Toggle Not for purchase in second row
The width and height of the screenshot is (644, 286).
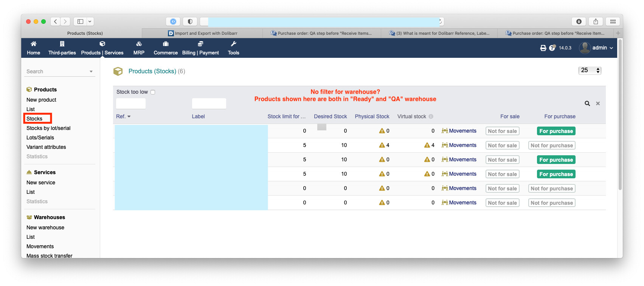point(552,145)
